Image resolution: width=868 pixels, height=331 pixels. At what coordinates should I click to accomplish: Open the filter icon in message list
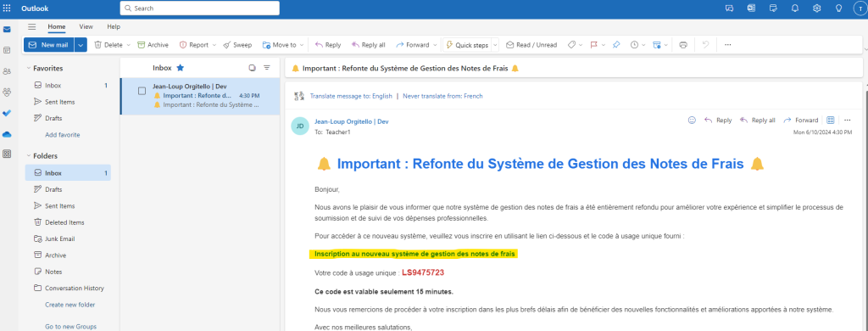click(x=267, y=68)
